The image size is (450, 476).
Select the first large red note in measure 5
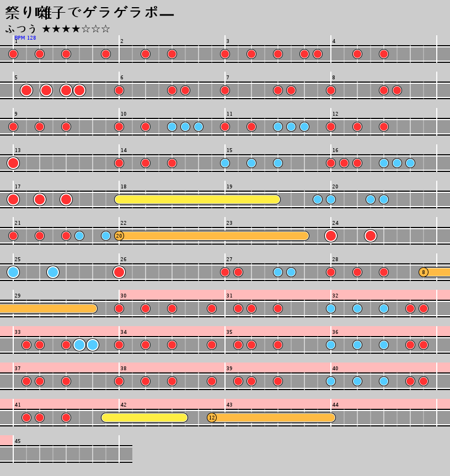[26, 90]
